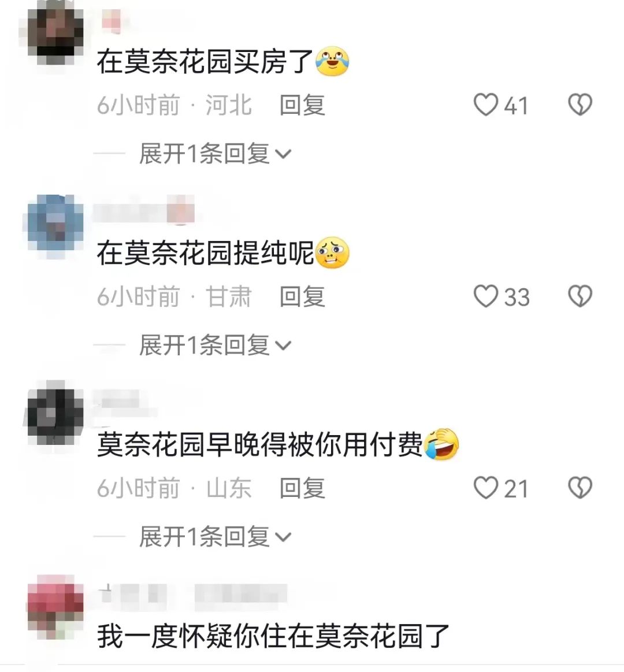The image size is (624, 672).
Task: Tap the comment text 在莫奈花园买房了
Action: [x=205, y=61]
